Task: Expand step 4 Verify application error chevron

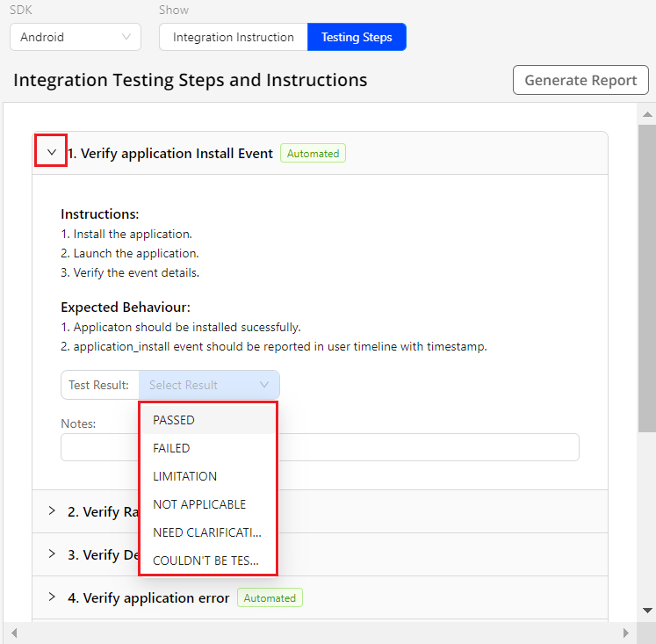Action: [x=52, y=597]
